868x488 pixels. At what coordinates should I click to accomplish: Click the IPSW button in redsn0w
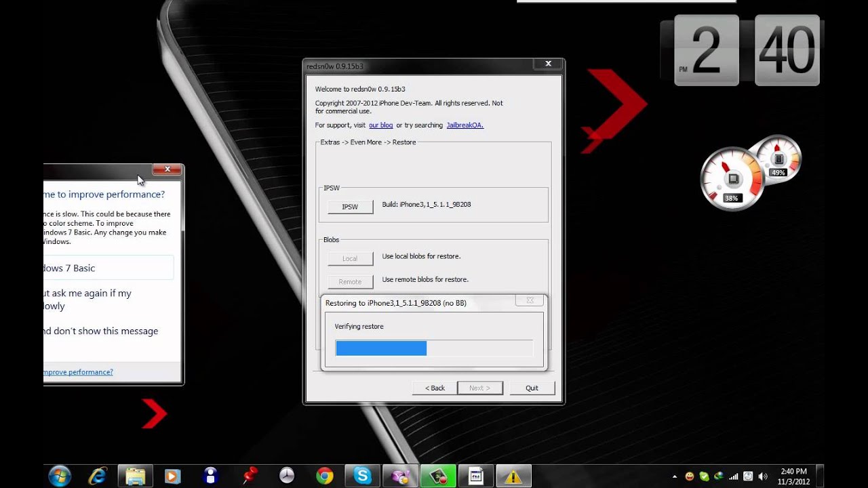tap(350, 207)
